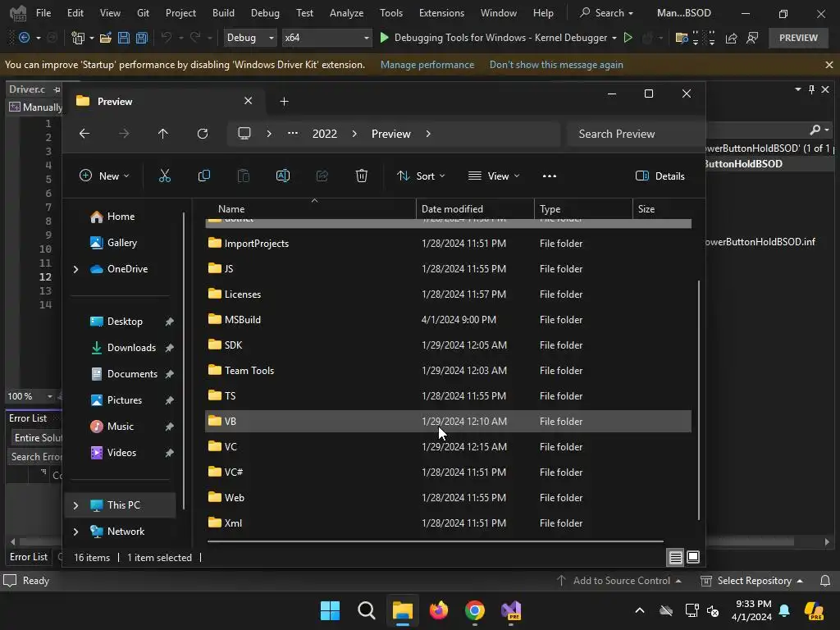Click Visual Studio Preview taskbar icon
This screenshot has height=630, width=840.
click(511, 610)
